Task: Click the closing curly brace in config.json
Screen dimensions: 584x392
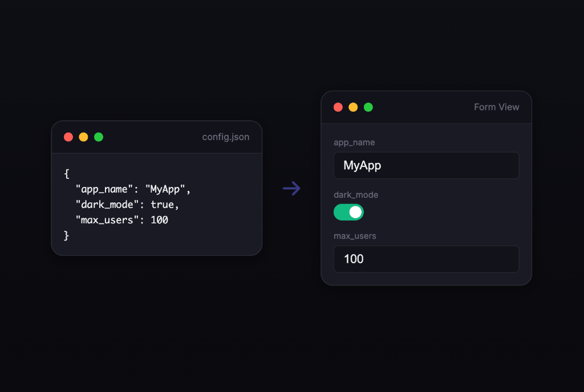Action: tap(66, 235)
